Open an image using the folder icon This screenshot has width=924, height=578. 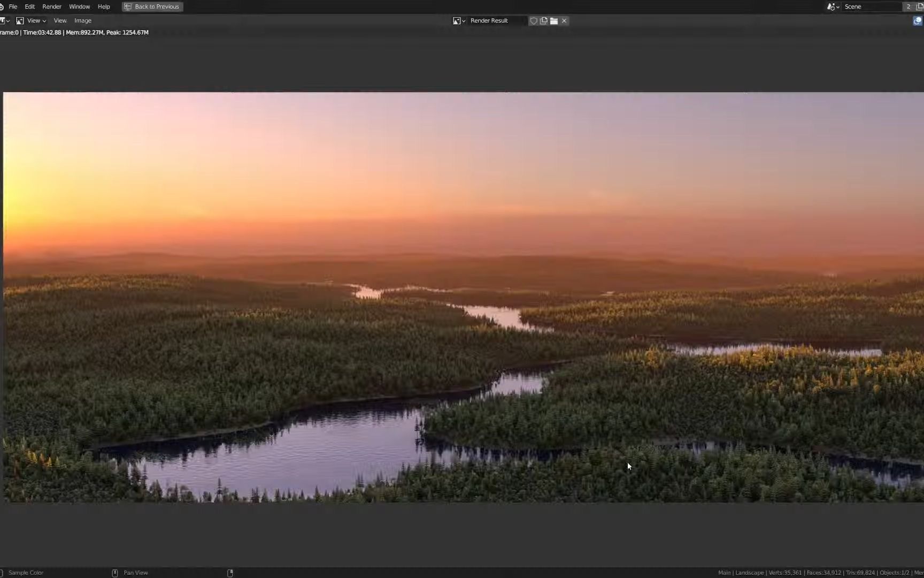(x=554, y=20)
